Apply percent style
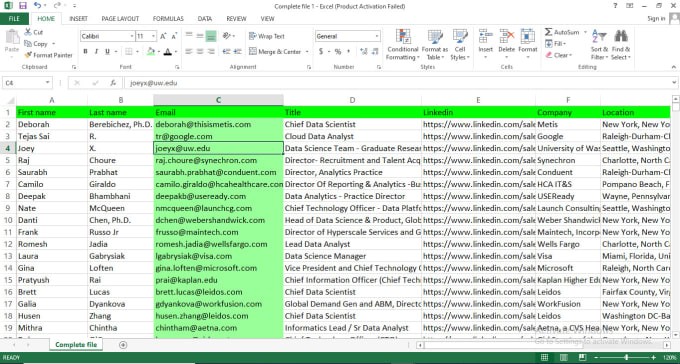 point(338,52)
